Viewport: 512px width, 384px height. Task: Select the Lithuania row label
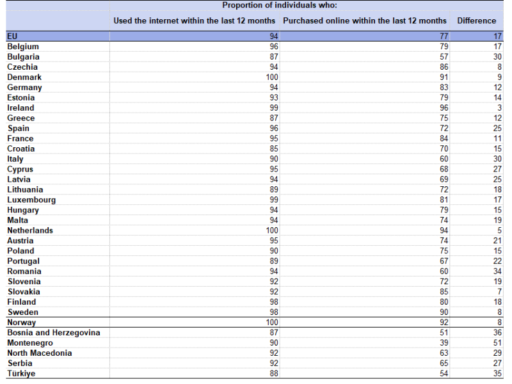[x=25, y=189]
